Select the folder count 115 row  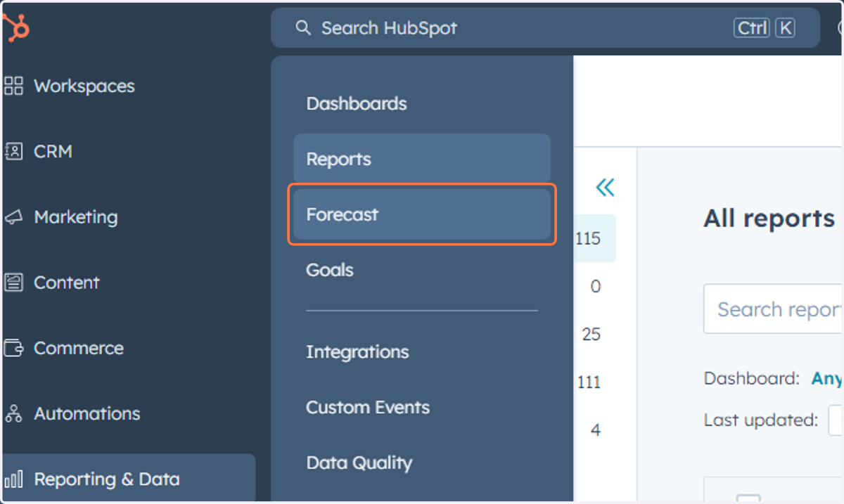[x=595, y=238]
